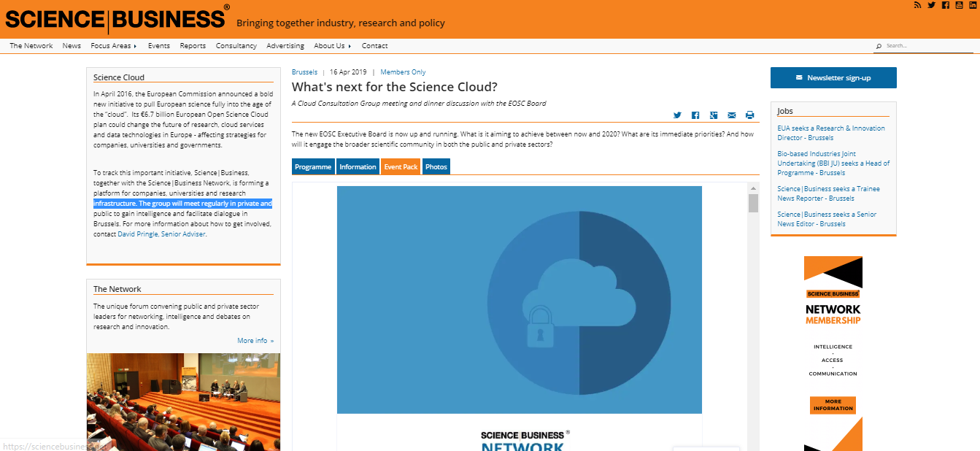Click the Event Pack pane scrollbar thumb
The width and height of the screenshot is (980, 451).
pyautogui.click(x=754, y=203)
